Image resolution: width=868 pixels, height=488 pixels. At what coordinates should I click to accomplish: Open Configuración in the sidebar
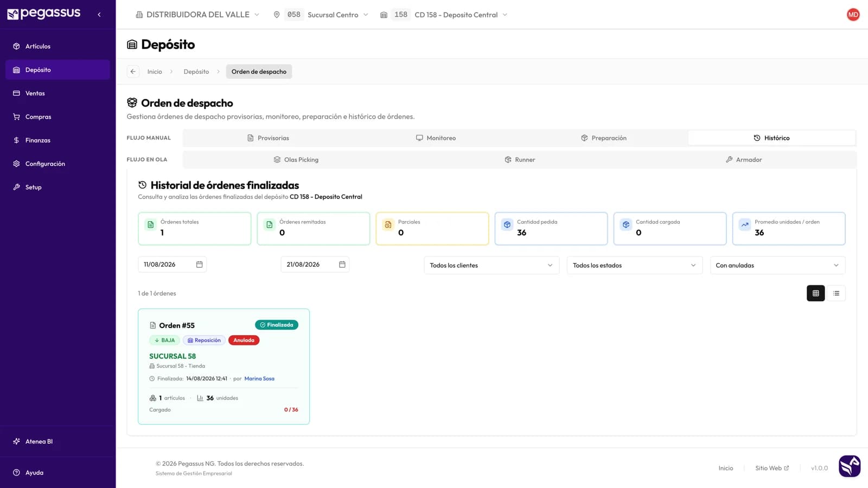(58, 164)
